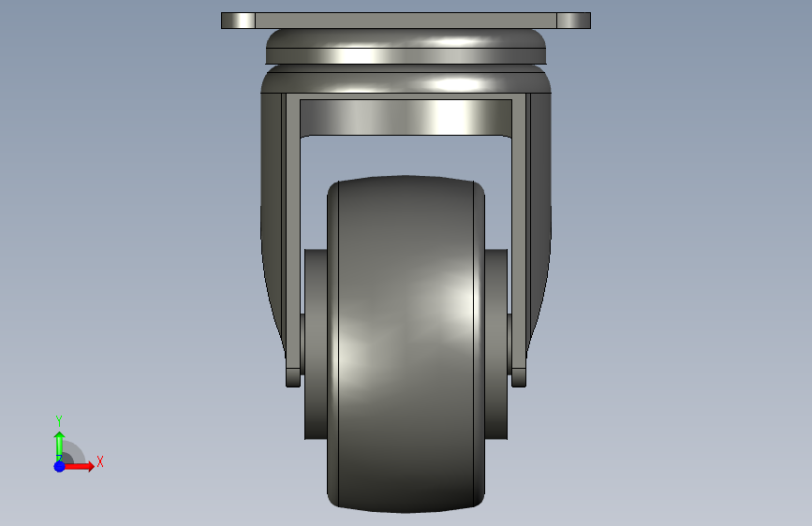Screen dimensions: 812x526
Task: Select the central wheel tread of the caster
Action: (x=406, y=344)
